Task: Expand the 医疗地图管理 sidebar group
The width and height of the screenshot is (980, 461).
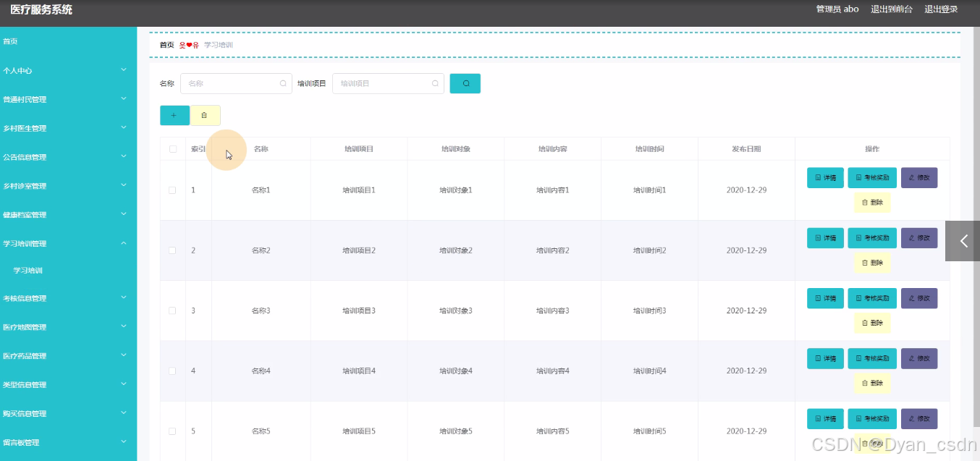Action: pos(68,327)
